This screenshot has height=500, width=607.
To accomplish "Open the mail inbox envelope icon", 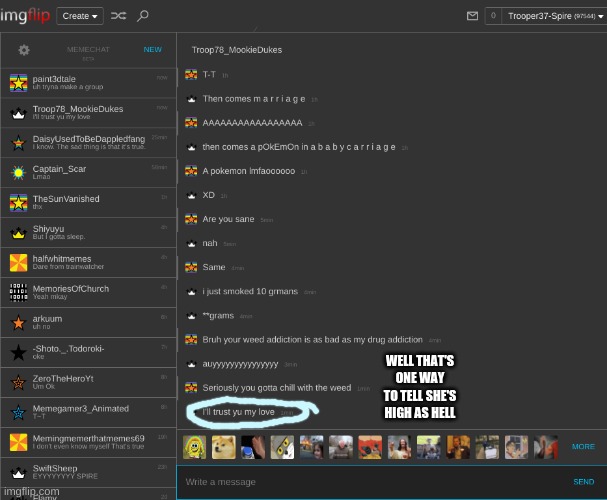I will pyautogui.click(x=473, y=16).
